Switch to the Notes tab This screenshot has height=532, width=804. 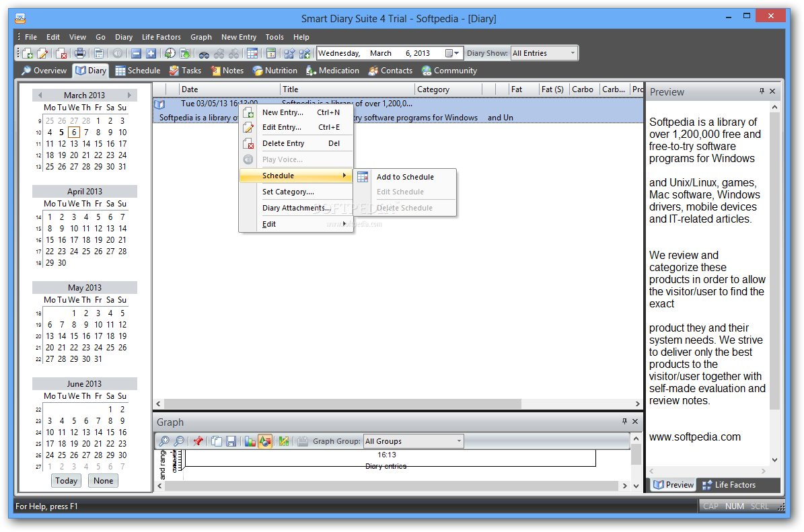tap(227, 71)
